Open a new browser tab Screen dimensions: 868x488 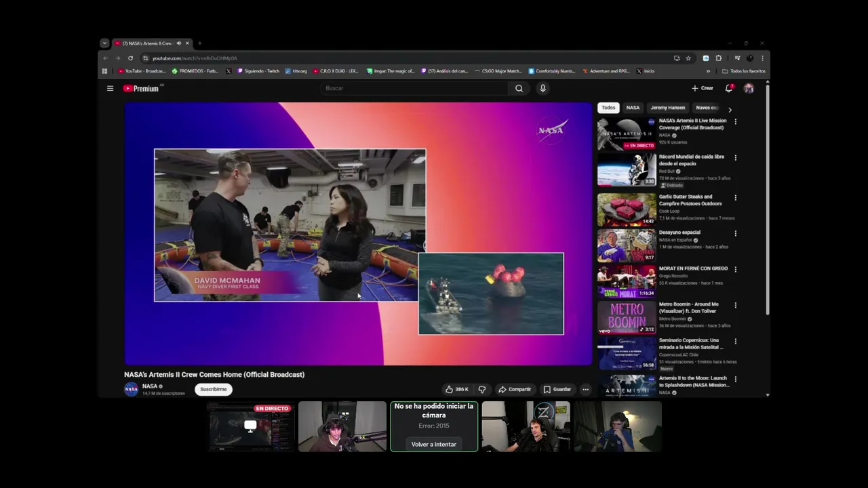click(x=199, y=43)
